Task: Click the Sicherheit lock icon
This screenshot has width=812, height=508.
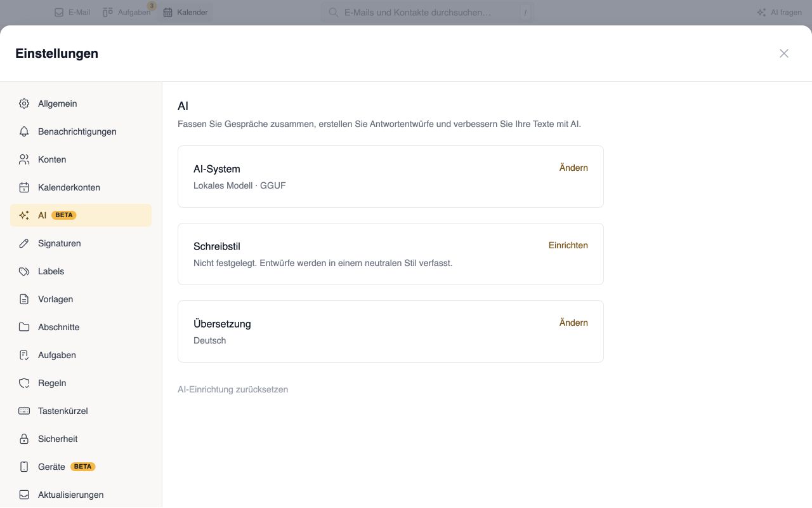Action: click(24, 439)
